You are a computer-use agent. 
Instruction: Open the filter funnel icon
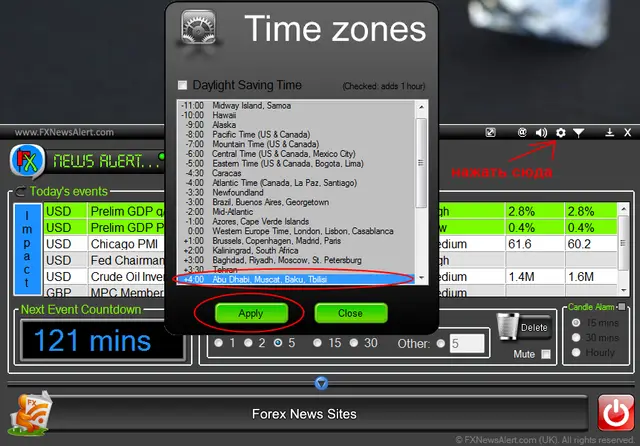(x=579, y=133)
